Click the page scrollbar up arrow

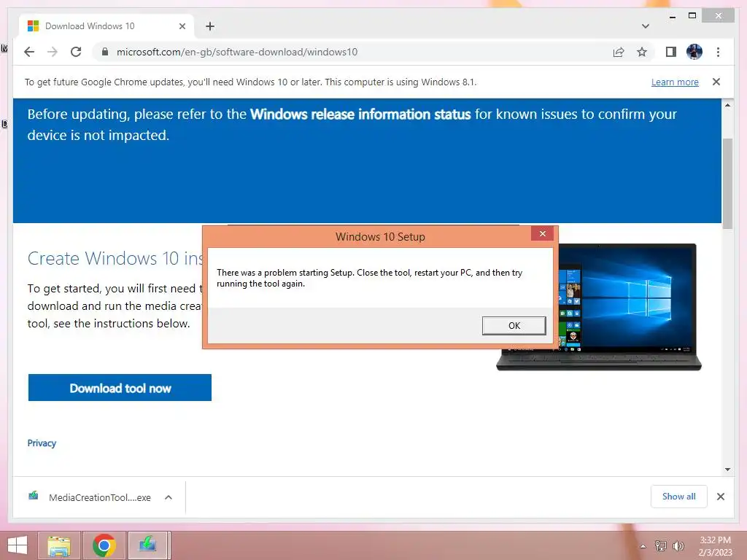[727, 105]
